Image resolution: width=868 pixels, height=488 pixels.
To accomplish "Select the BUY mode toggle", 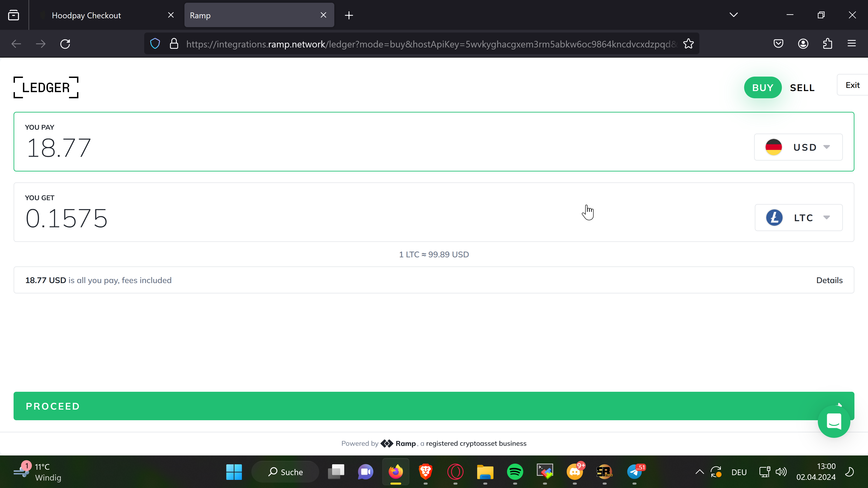I will coord(762,88).
